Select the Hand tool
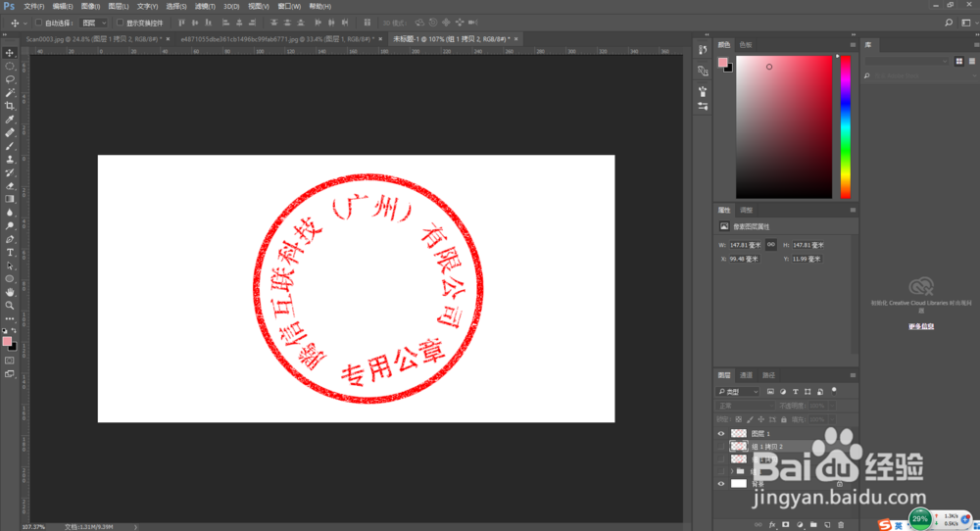980x531 pixels. click(x=10, y=292)
